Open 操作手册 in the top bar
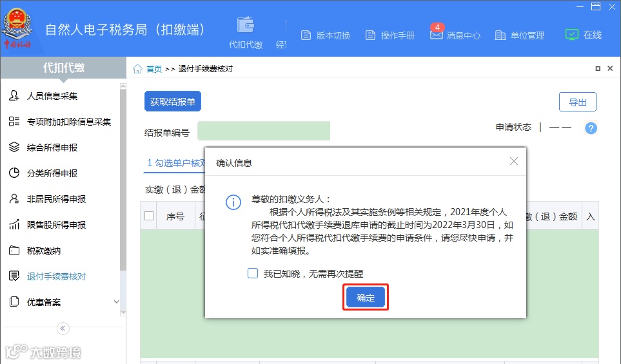The height and width of the screenshot is (364, 621). tap(389, 35)
